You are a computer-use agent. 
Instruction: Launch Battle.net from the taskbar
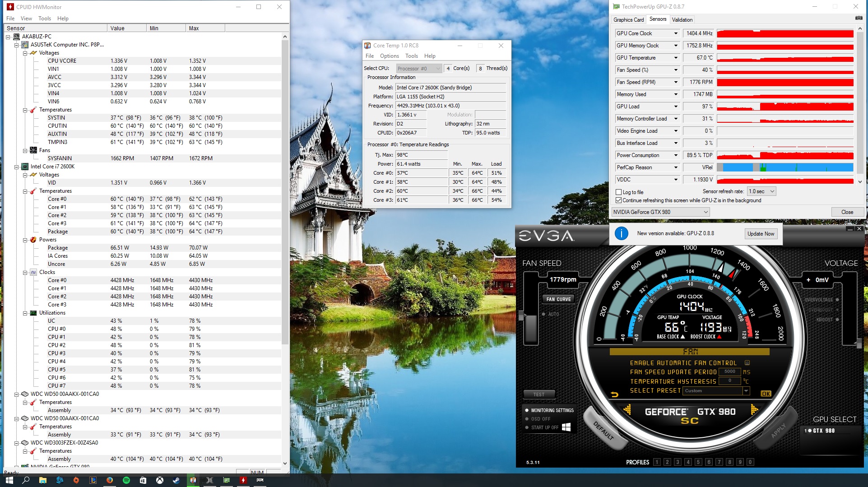(x=59, y=480)
